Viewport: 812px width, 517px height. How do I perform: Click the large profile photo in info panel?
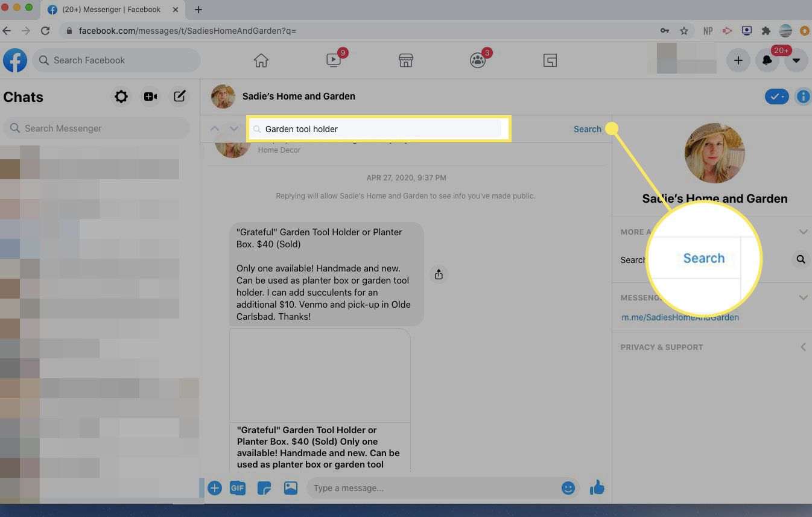(715, 153)
